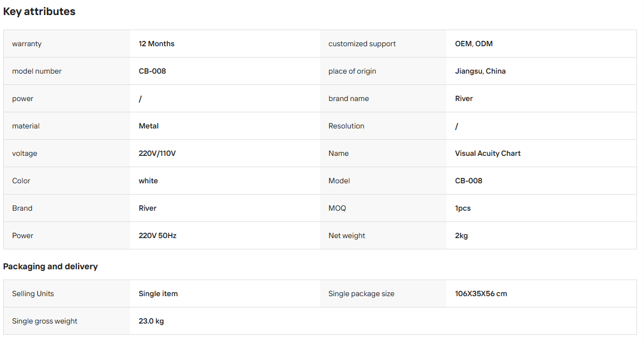Select the 'Single gross weight' label

pyautogui.click(x=45, y=321)
